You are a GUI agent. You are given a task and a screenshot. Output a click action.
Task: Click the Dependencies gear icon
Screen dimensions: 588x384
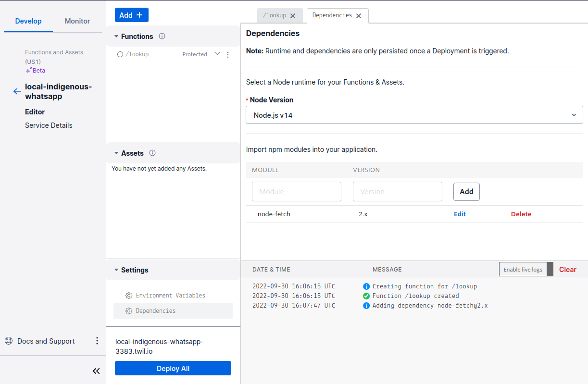pyautogui.click(x=129, y=311)
